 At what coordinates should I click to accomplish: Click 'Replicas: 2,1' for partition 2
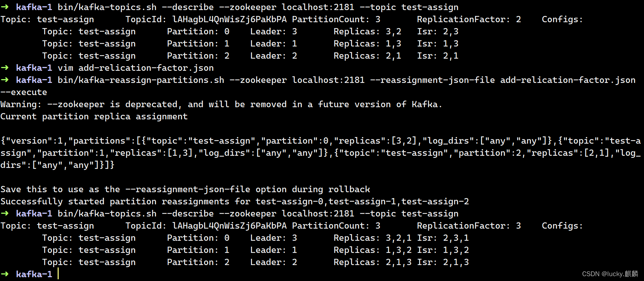[x=367, y=56]
